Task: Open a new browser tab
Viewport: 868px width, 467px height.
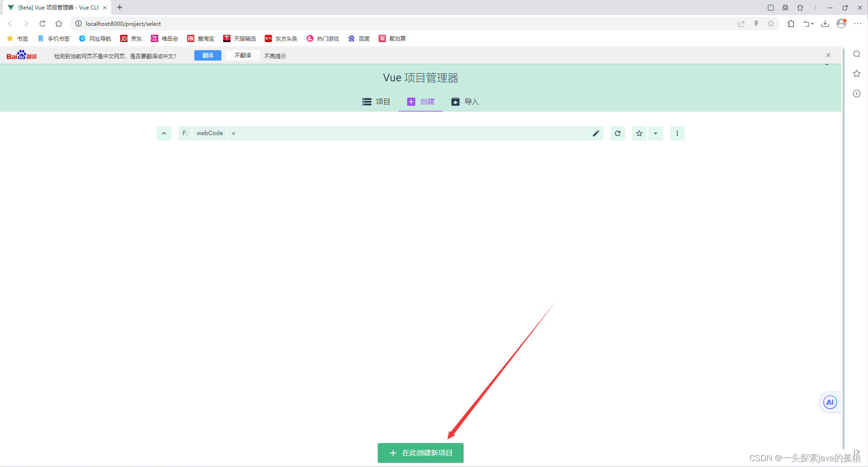Action: tap(120, 7)
